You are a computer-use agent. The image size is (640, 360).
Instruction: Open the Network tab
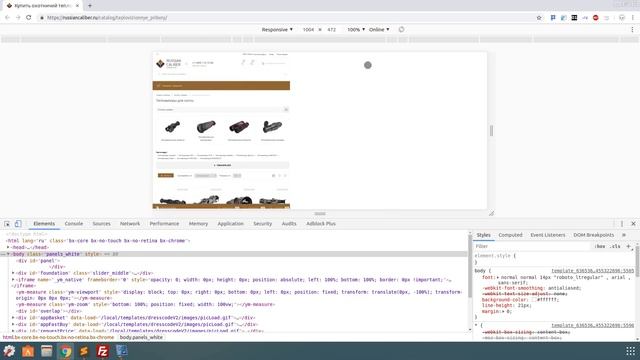(x=130, y=224)
